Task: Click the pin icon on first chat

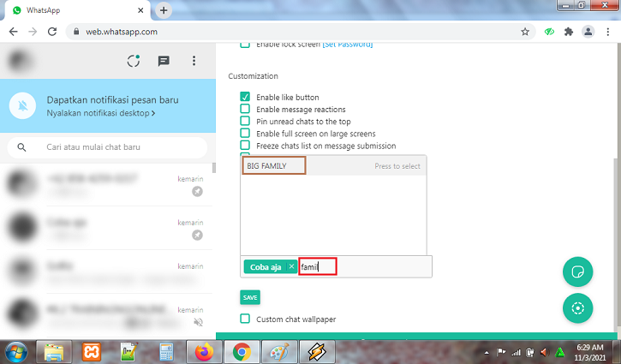Action: click(x=197, y=191)
